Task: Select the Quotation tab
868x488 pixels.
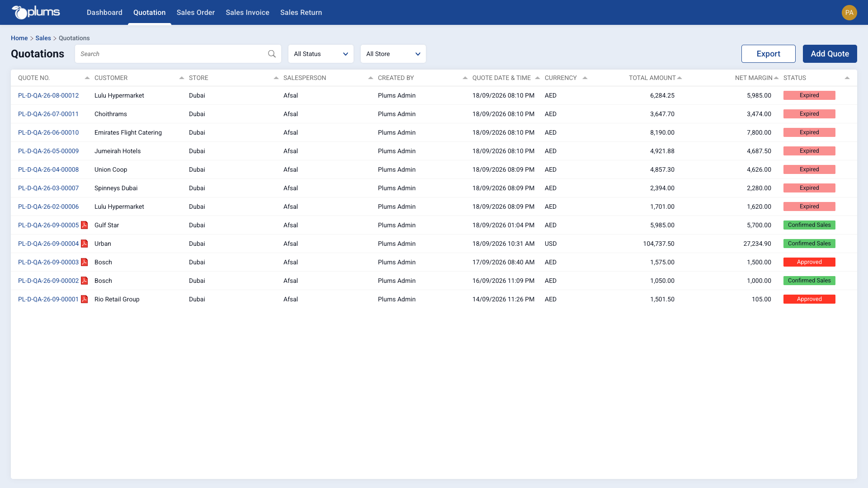Action: (x=150, y=12)
